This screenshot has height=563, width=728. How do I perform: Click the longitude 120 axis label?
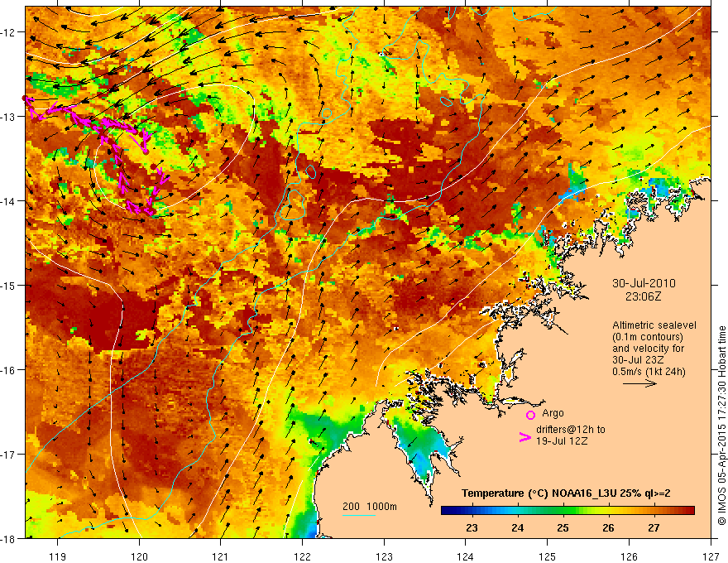pos(139,556)
